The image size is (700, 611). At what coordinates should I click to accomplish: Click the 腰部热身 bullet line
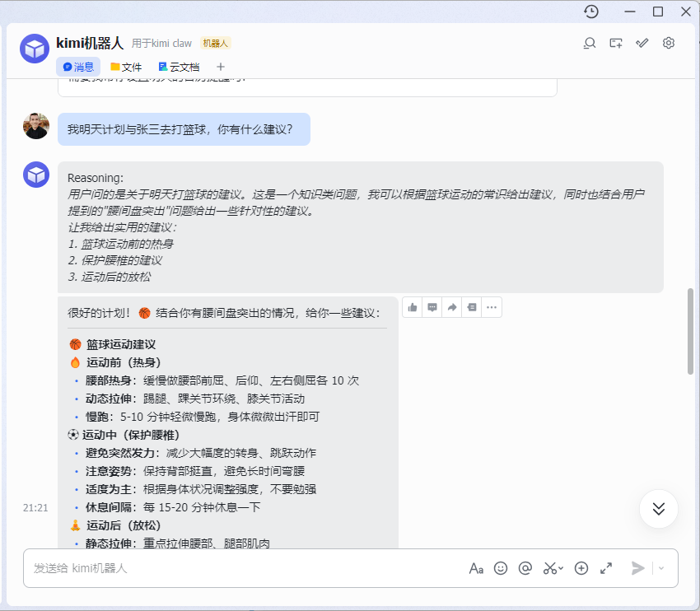pos(222,380)
